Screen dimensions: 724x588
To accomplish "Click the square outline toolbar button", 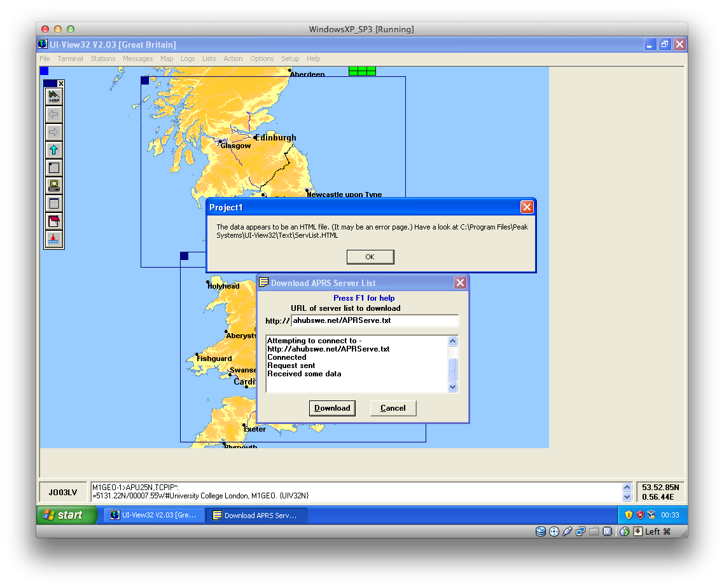I will 54,168.
